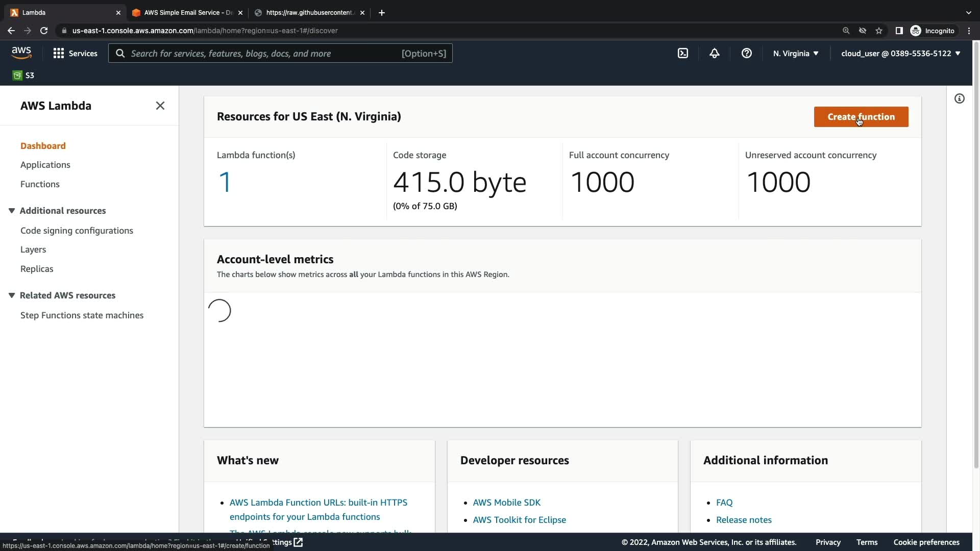
Task: Collapse Additional resources section
Action: click(12, 211)
